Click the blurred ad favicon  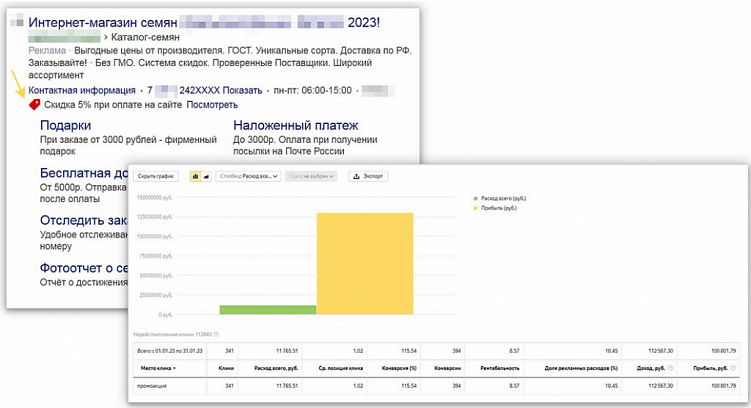[17, 21]
